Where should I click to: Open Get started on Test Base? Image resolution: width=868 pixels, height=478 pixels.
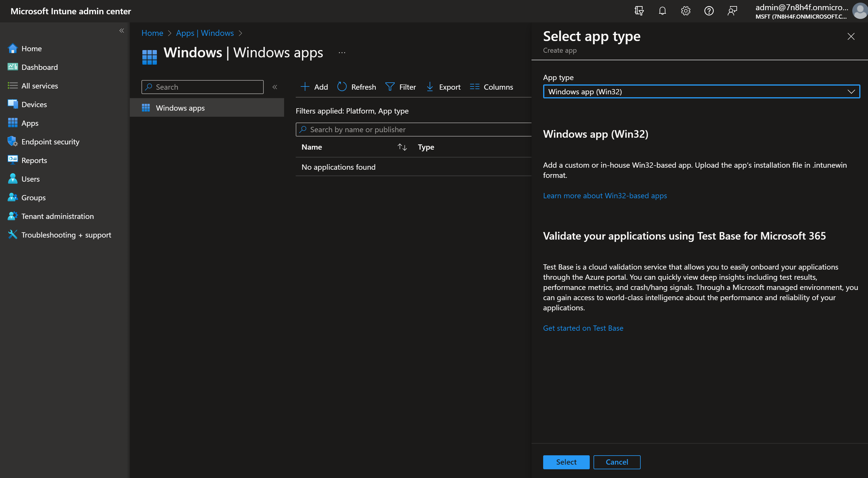tap(583, 328)
